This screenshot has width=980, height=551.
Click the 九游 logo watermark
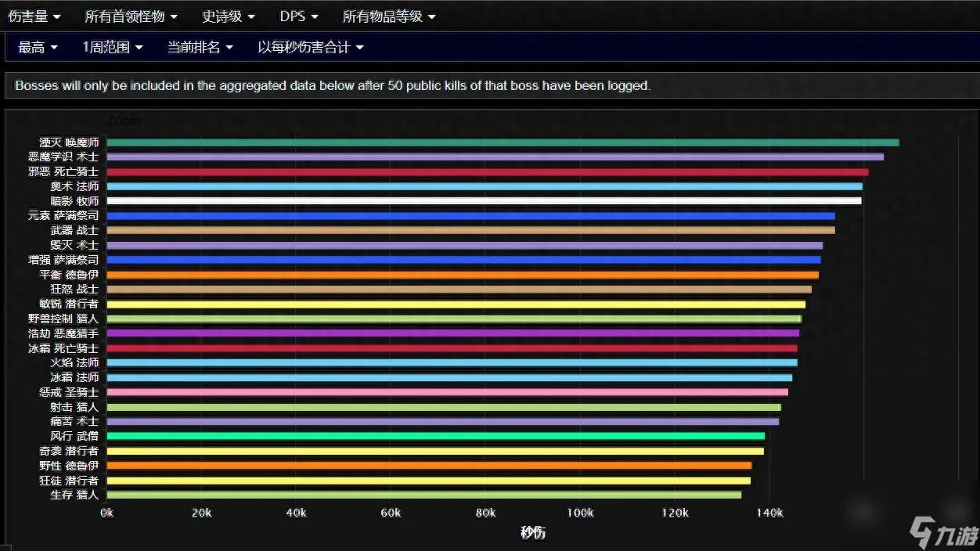coord(943,535)
